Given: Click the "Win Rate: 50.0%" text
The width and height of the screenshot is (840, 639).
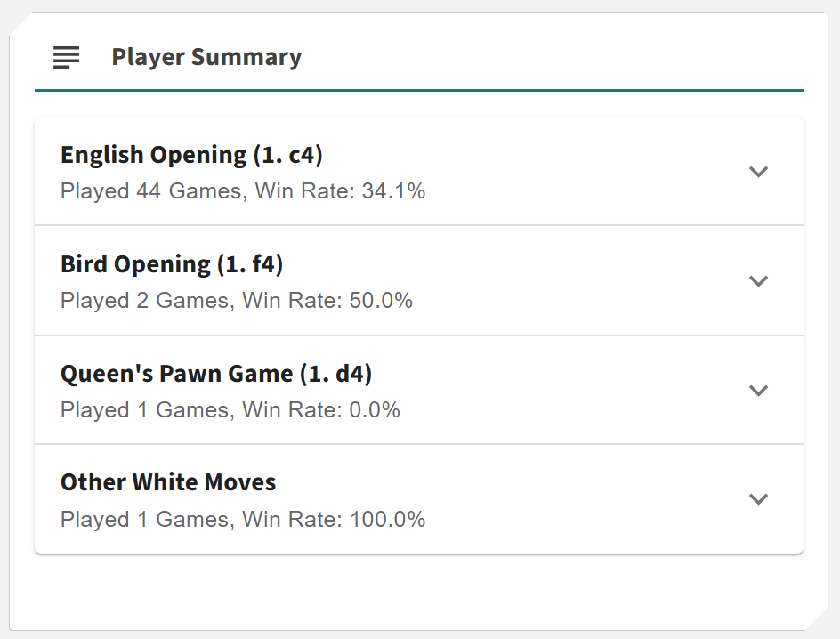Looking at the screenshot, I should [x=328, y=301].
